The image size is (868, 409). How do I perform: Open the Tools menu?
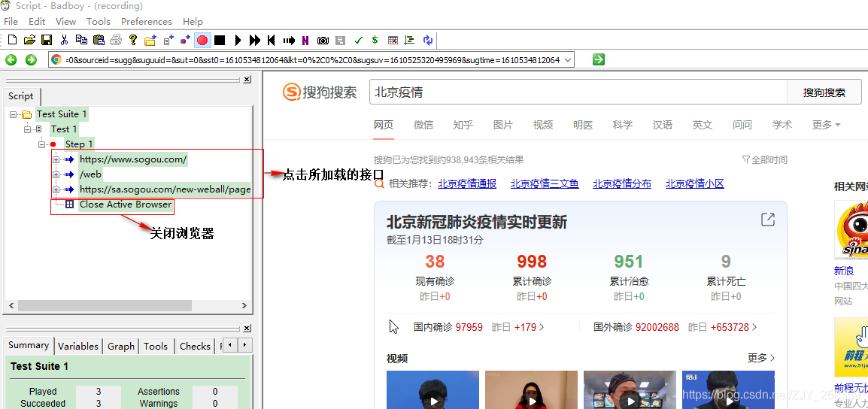tap(99, 22)
